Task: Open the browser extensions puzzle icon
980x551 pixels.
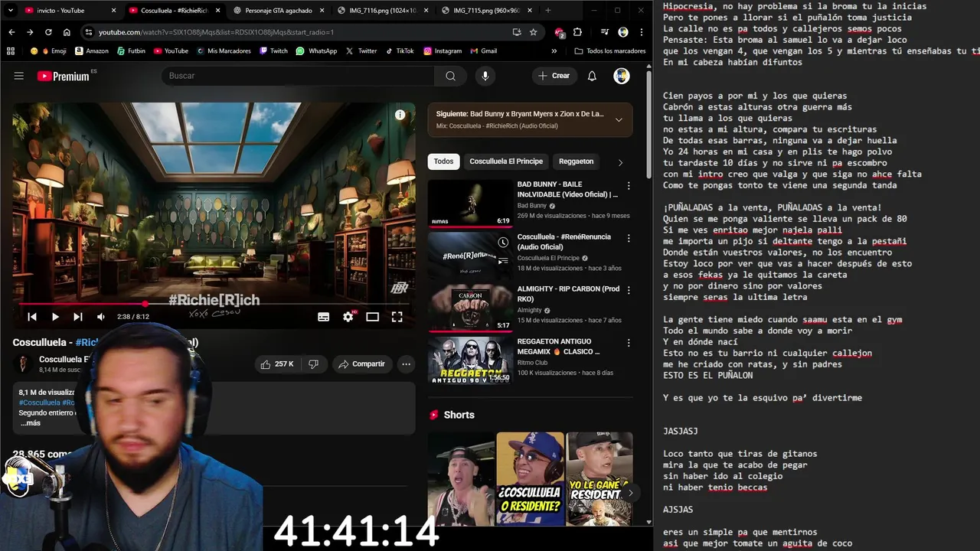Action: [577, 32]
